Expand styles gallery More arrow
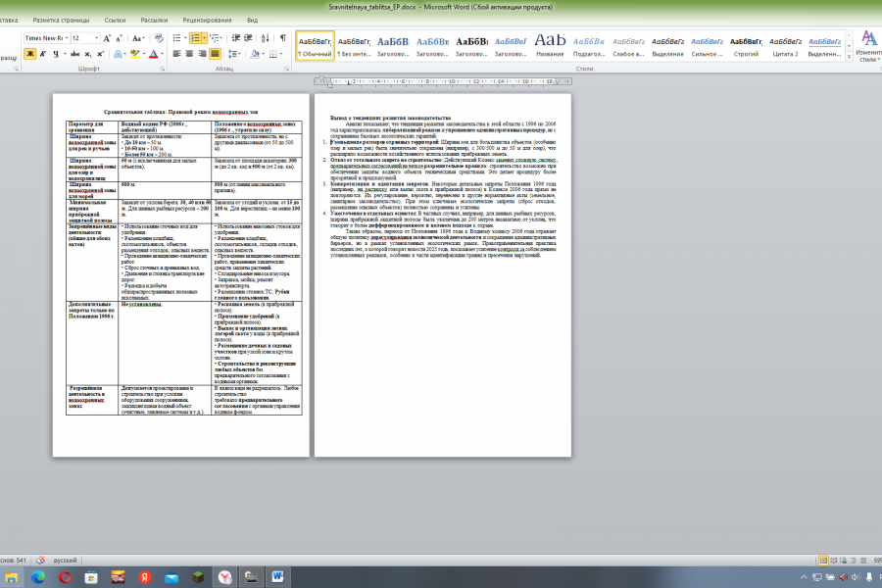 [849, 56]
